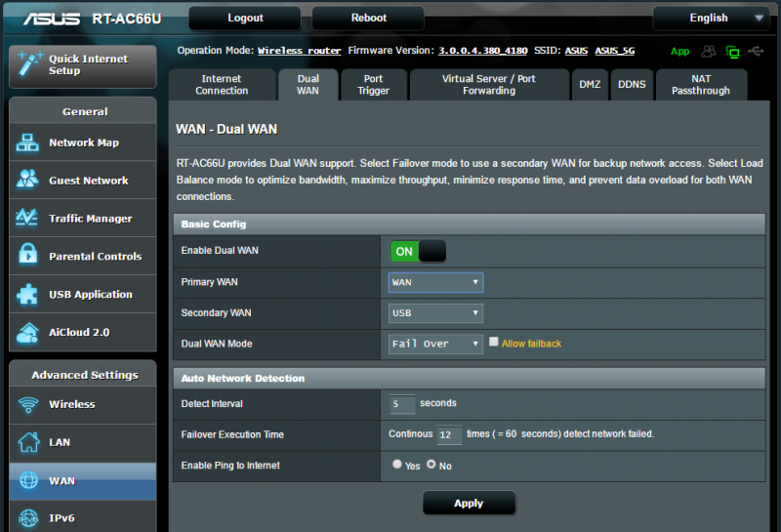781x532 pixels.
Task: Click the Failover Execution Time count field
Action: pos(449,434)
